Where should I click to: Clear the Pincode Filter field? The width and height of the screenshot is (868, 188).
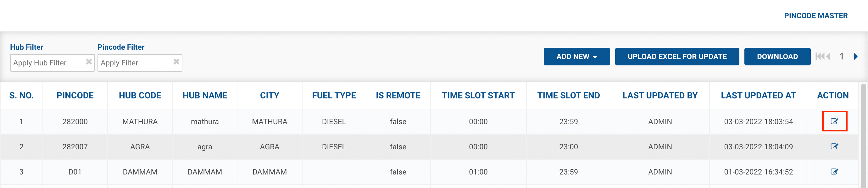click(176, 62)
